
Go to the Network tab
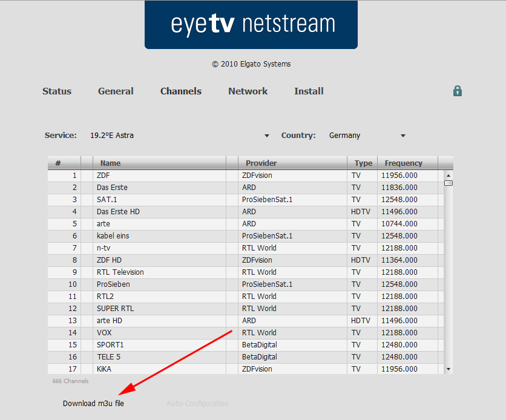click(248, 91)
